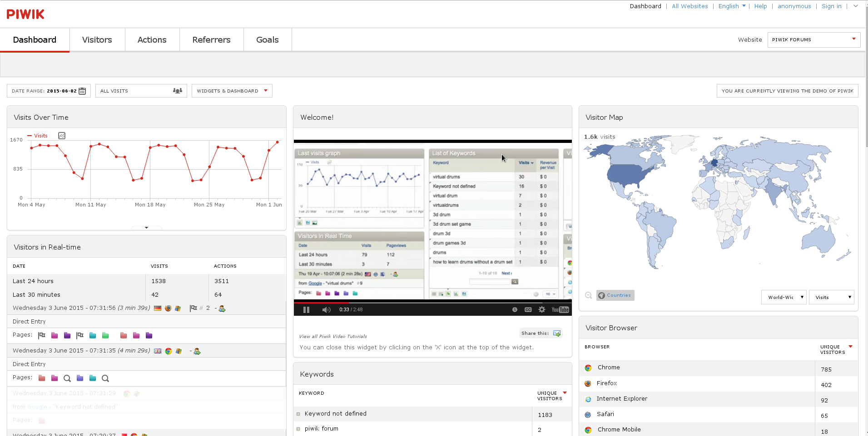Click Chrome browser icon in Visitor Browser table
868x436 pixels.
pos(588,368)
